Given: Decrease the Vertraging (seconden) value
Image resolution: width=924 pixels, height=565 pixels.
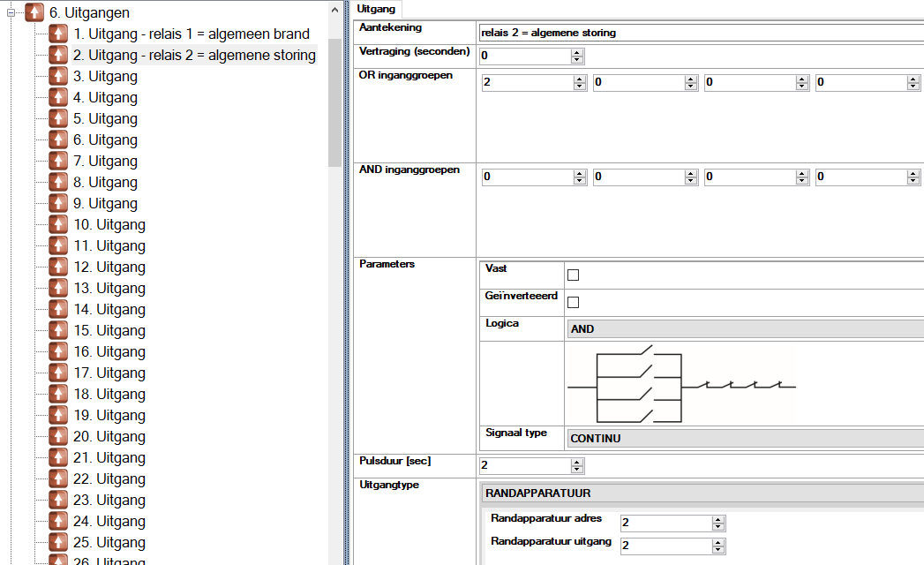Looking at the screenshot, I should 577,59.
